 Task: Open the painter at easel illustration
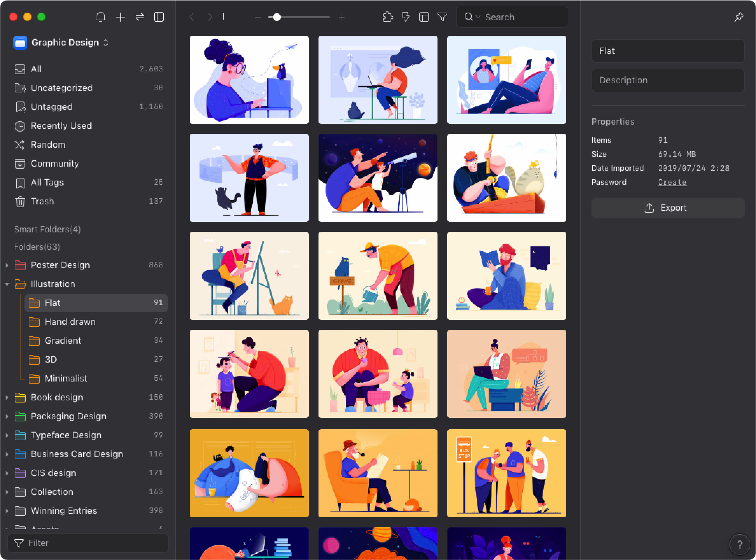[249, 276]
